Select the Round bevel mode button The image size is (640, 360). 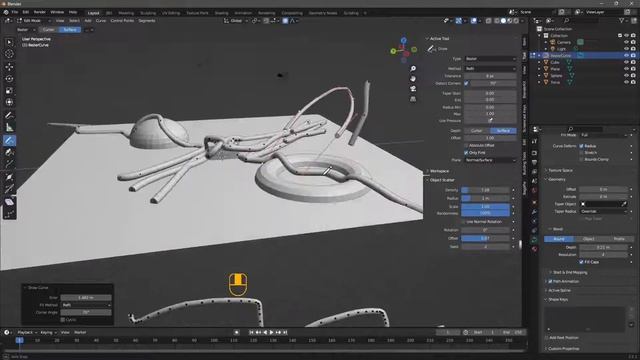[x=559, y=239]
